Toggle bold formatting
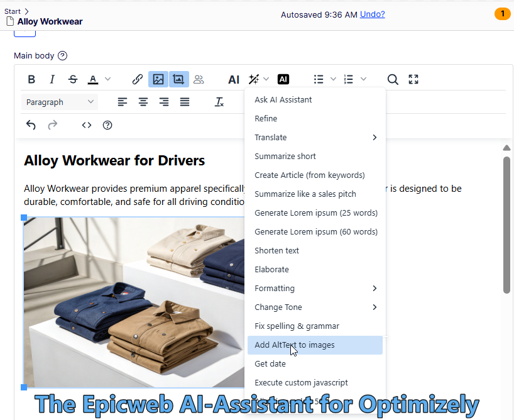The image size is (514, 420). pos(31,79)
